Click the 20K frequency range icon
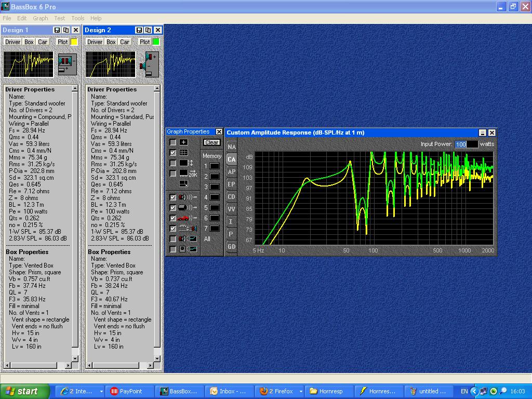 click(x=188, y=174)
